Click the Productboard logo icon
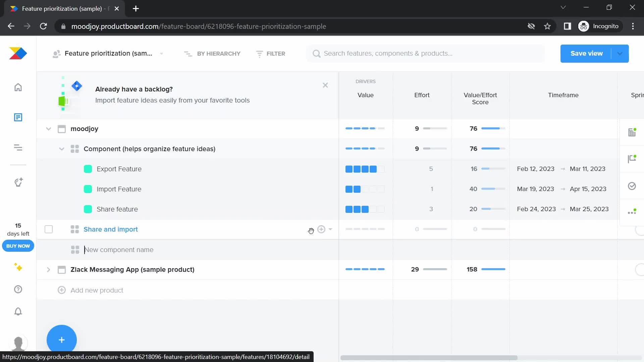 click(18, 54)
